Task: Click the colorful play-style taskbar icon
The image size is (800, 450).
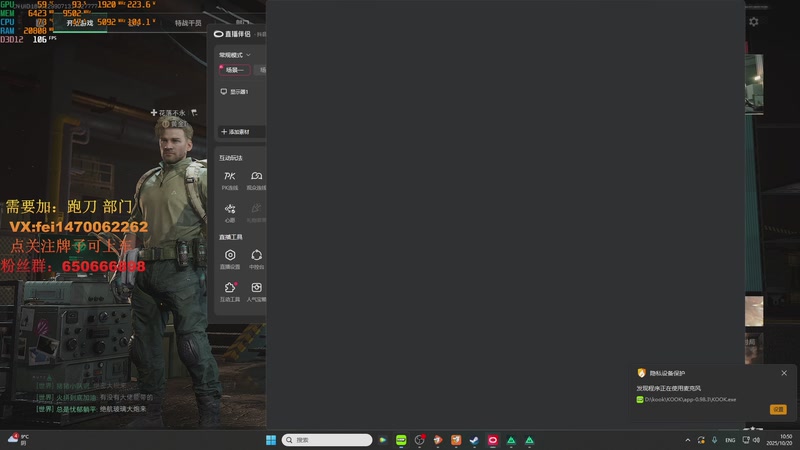Action: (x=383, y=440)
